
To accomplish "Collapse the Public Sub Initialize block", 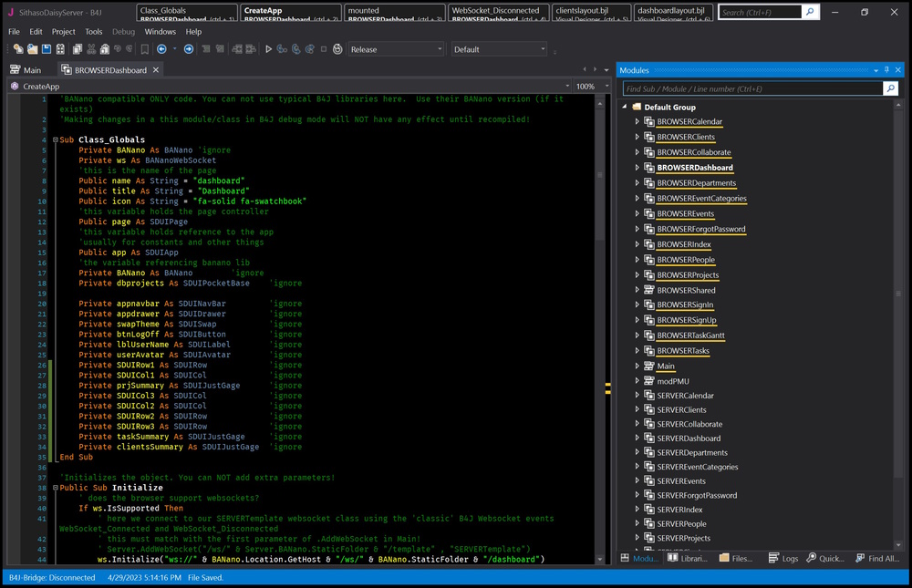I will tap(56, 488).
